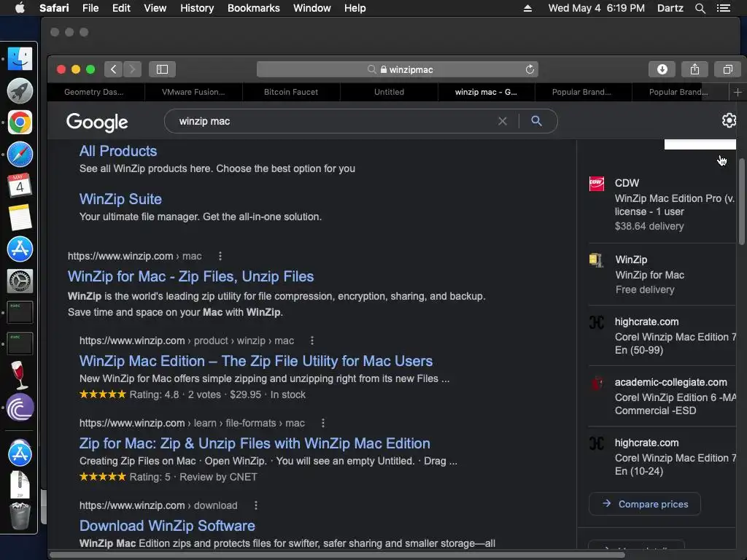Click the horizontal scrollbar at bottom
Screen dimensions: 747x560
(337, 555)
